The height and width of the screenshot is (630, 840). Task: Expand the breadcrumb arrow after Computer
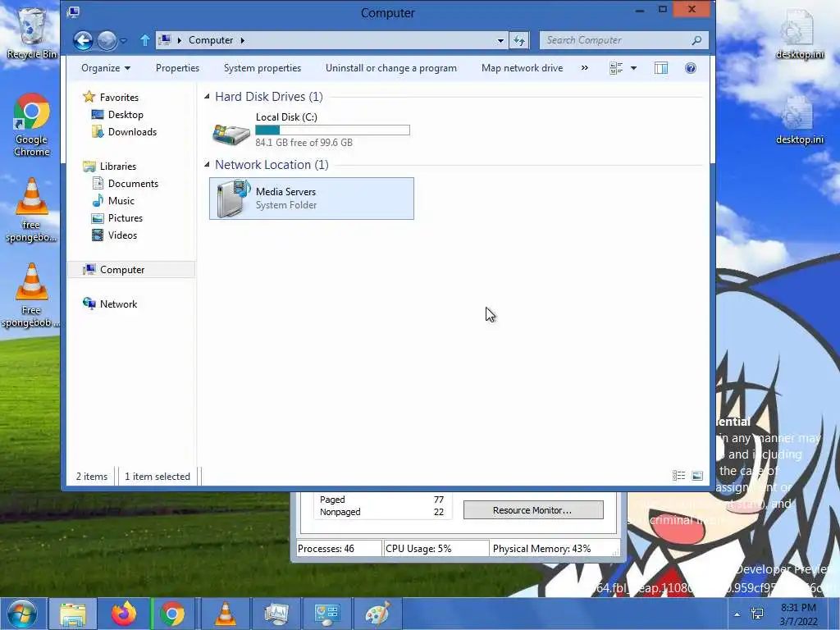242,40
